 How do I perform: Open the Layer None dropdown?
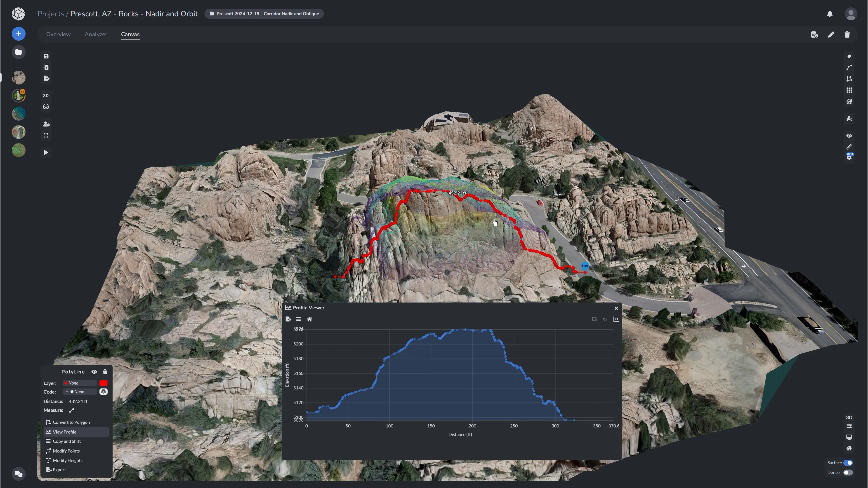(80, 383)
